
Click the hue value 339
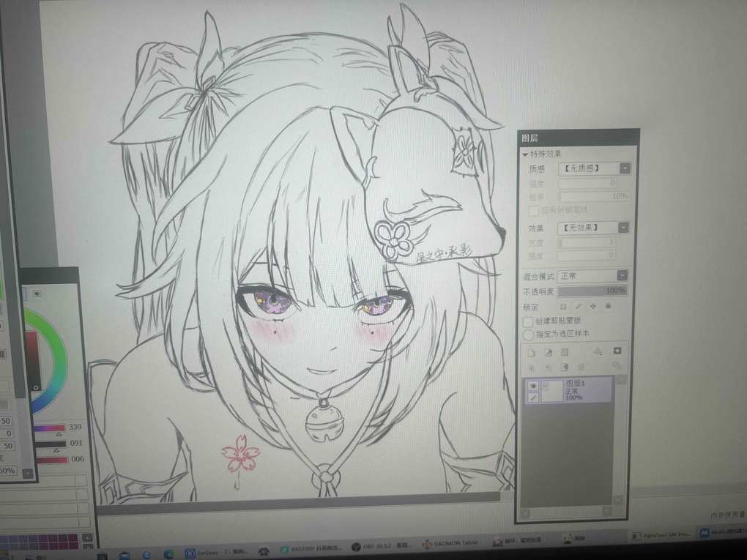(x=75, y=428)
